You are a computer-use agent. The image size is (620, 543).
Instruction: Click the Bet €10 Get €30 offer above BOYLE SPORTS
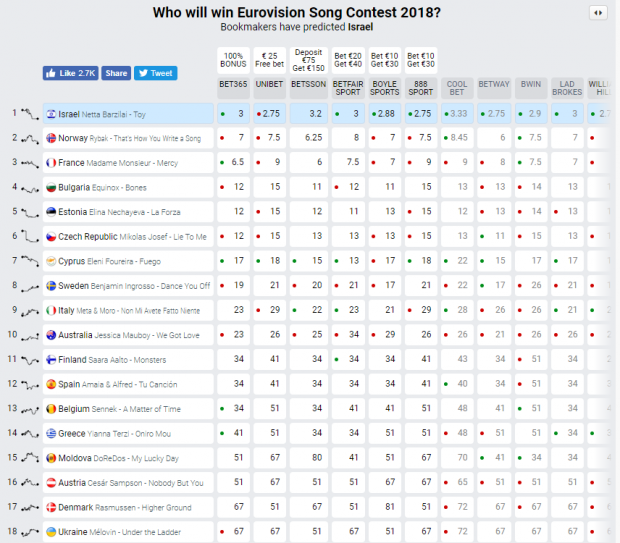384,60
